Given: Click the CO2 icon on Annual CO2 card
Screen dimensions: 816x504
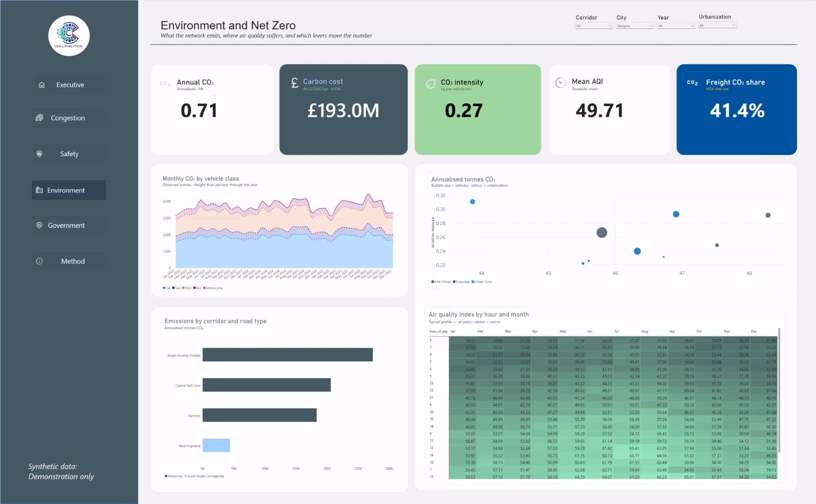Looking at the screenshot, I should (165, 84).
